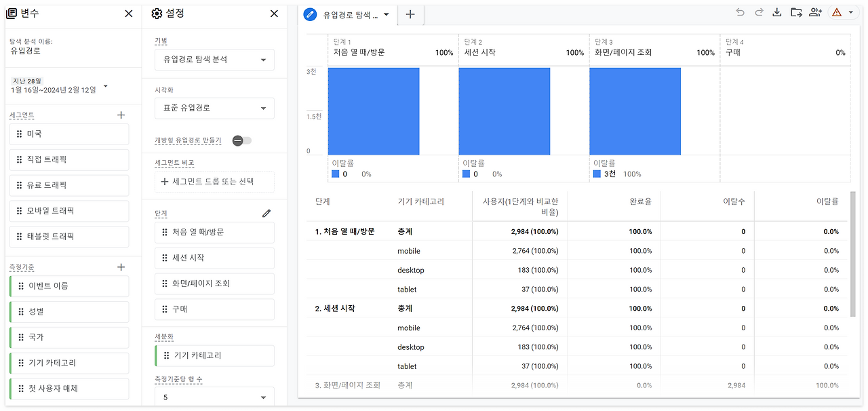Screen dimensions: 868x411
Task: Export the exploration data
Action: coord(776,12)
